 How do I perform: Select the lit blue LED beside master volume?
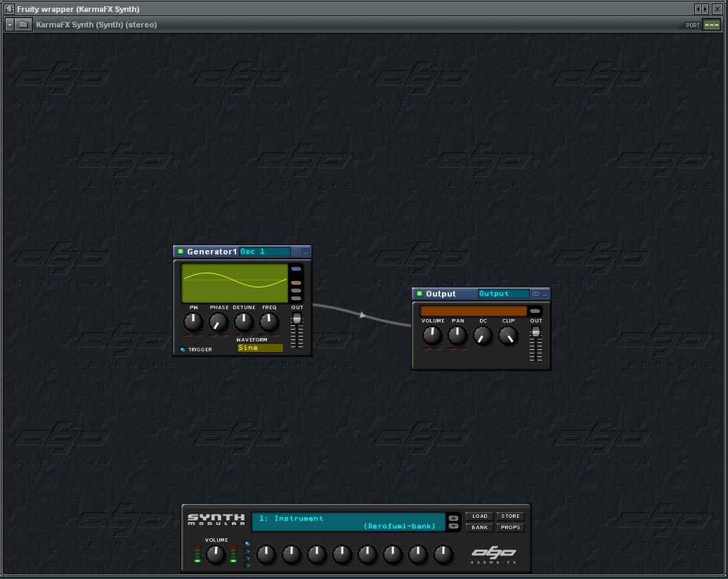point(247,543)
